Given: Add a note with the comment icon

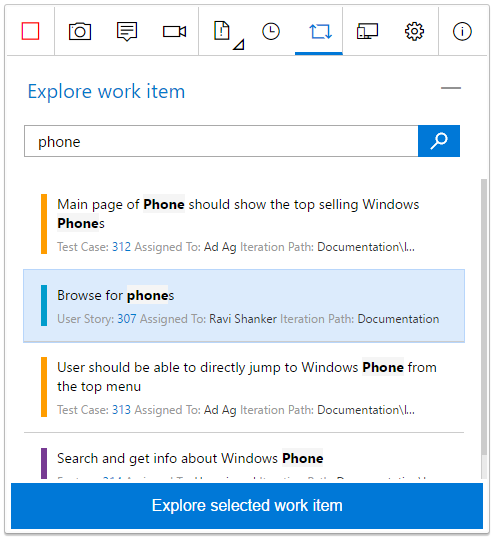Looking at the screenshot, I should point(127,31).
